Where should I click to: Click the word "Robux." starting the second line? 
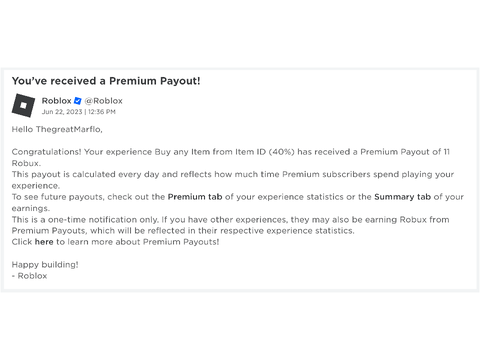pyautogui.click(x=26, y=163)
